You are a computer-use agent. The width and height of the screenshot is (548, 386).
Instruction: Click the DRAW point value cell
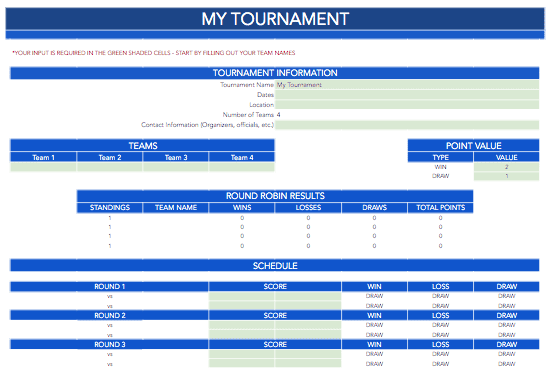(x=506, y=176)
